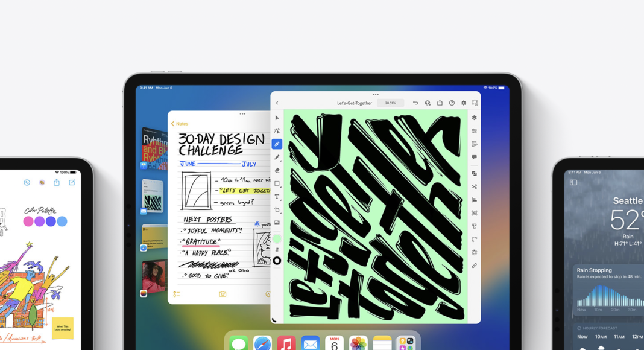This screenshot has width=644, height=350.
Task: Click the yellow sticky note on the drawing
Action: [x=63, y=328]
